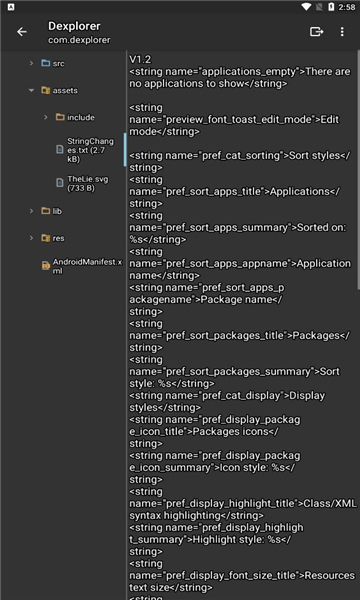Click the StringChanges.txt file icon
Image resolution: width=360 pixels, height=600 pixels.
(60, 149)
